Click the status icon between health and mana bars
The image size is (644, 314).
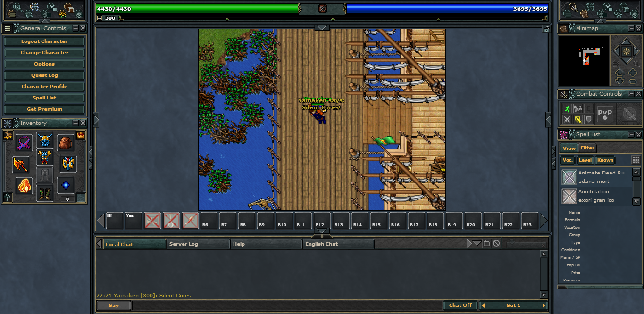tap(323, 8)
